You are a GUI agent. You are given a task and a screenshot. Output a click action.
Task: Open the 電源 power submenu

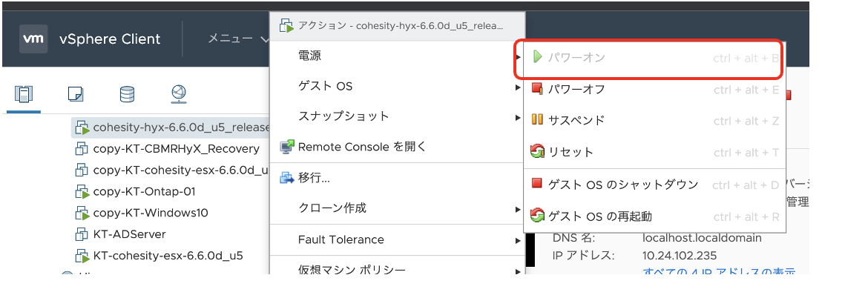click(398, 56)
